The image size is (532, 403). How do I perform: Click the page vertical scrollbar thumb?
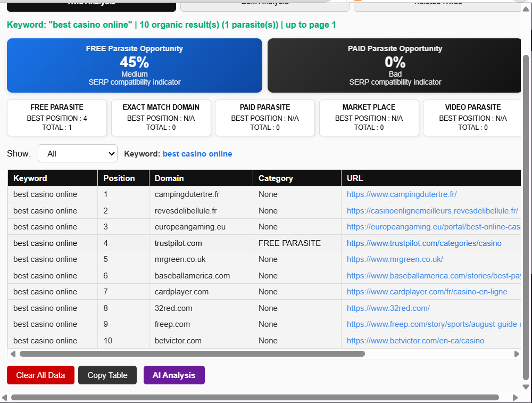click(526, 217)
